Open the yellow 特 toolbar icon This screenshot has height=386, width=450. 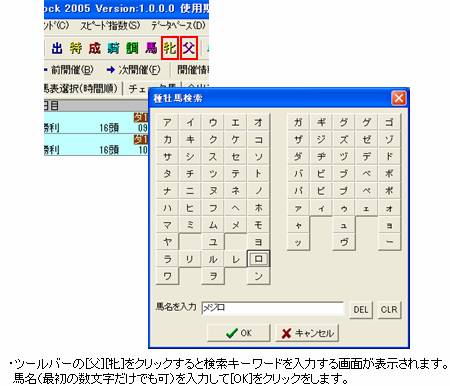pos(76,49)
